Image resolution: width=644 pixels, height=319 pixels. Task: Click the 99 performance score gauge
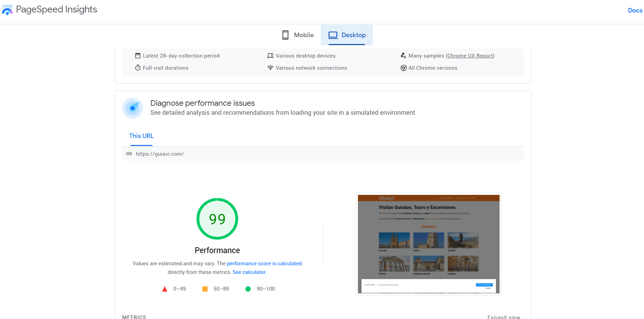coord(217,219)
